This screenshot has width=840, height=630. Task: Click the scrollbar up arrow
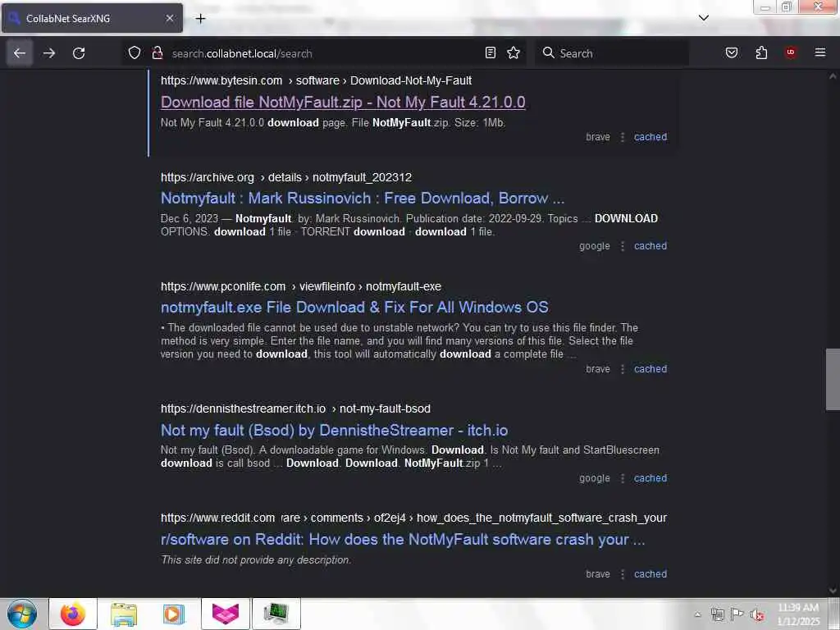click(x=833, y=76)
